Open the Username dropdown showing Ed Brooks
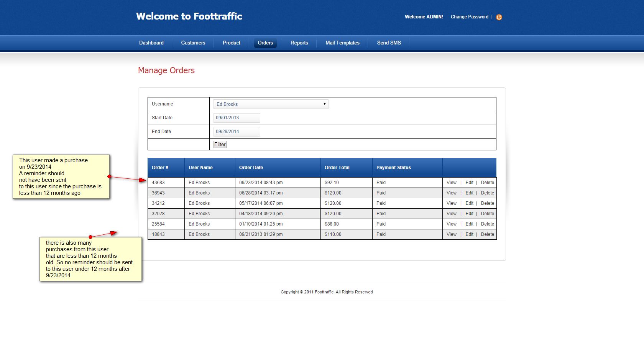Image resolution: width=644 pixels, height=364 pixels. [271, 104]
